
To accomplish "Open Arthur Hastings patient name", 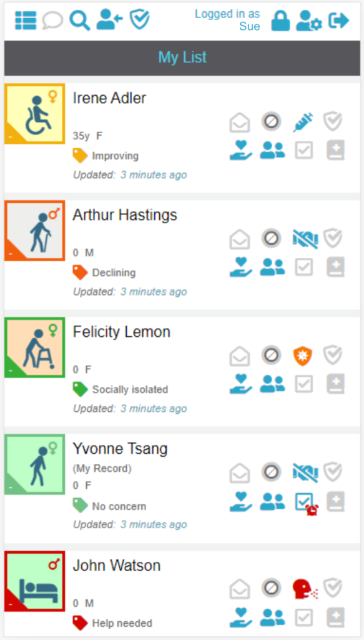I will pos(125,215).
